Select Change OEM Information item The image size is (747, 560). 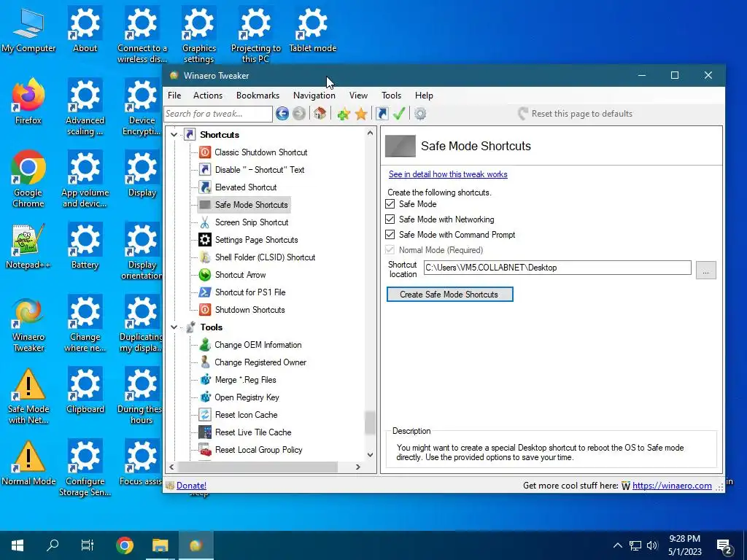[258, 345]
